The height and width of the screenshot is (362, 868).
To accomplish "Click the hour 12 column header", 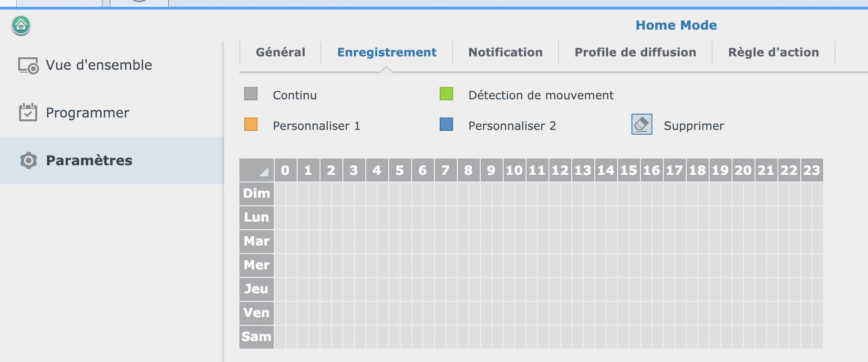I will 560,170.
